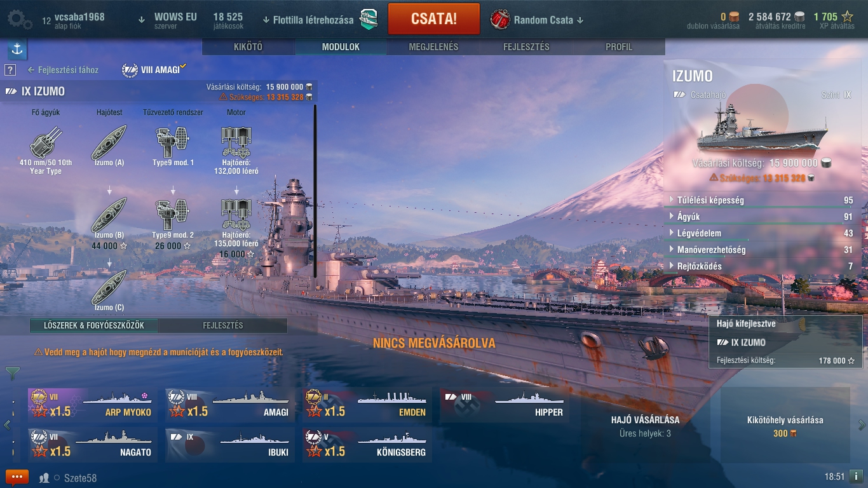868x488 pixels.
Task: Open the chat bubble icon
Action: pos(17,477)
